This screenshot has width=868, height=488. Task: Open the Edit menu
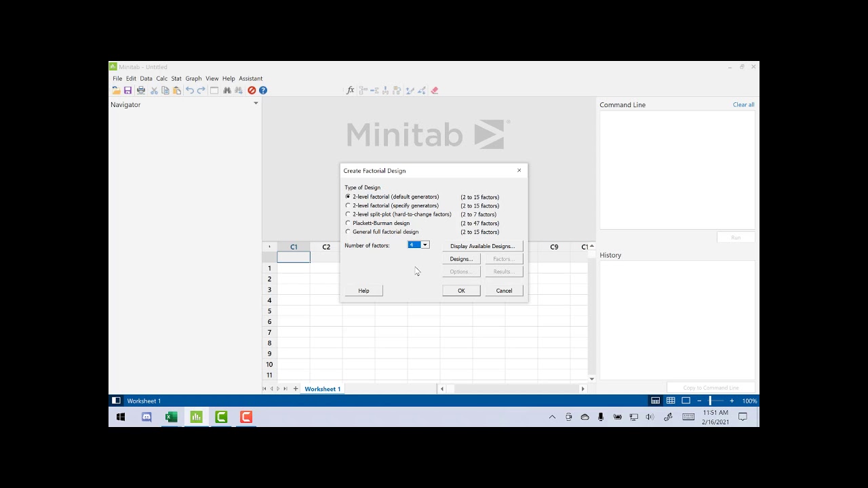pyautogui.click(x=131, y=79)
